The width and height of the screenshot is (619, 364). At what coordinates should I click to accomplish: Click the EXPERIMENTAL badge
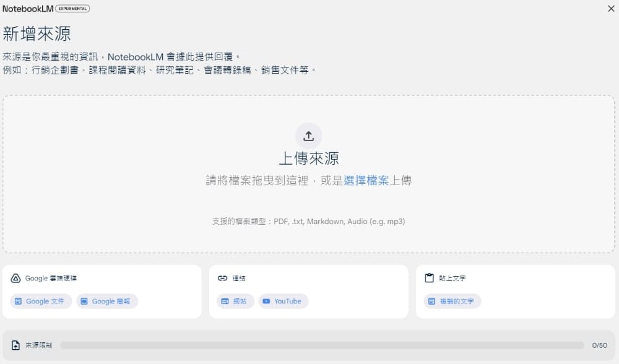click(x=72, y=8)
